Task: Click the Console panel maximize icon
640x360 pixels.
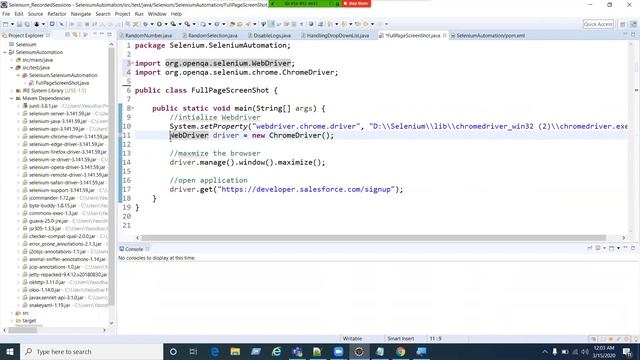Action: pos(633,248)
